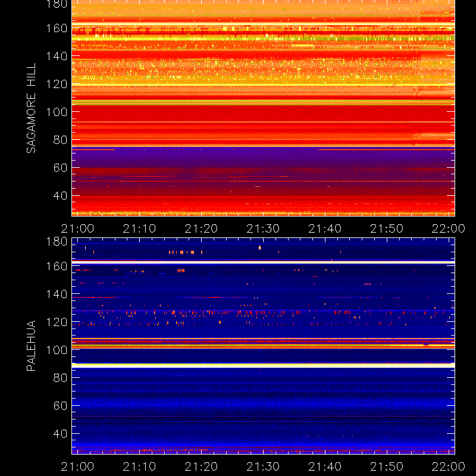
Task: Select Sagamore Hill plot's 80 frequency tick label
Action: (x=61, y=140)
